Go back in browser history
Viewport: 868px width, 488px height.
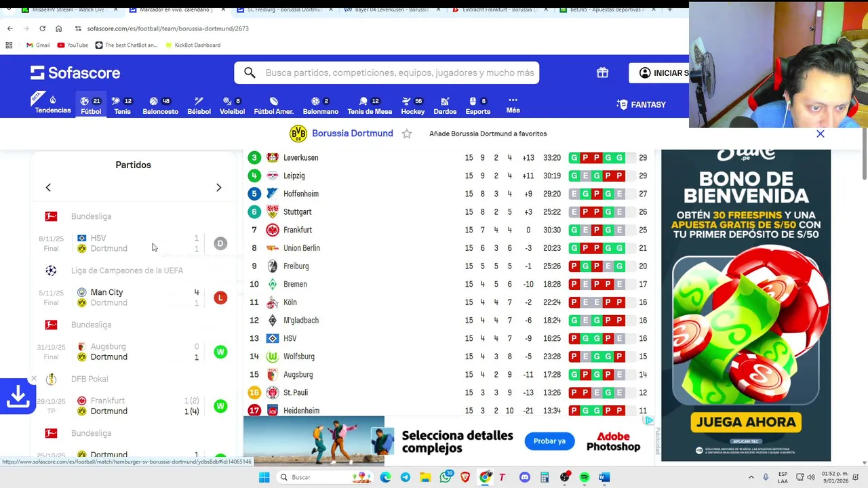[9, 28]
